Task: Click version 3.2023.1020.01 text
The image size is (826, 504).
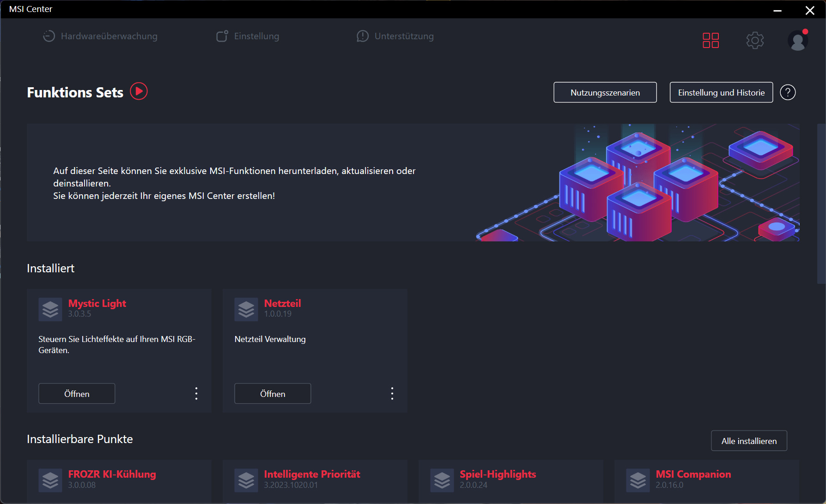Action: (x=291, y=485)
